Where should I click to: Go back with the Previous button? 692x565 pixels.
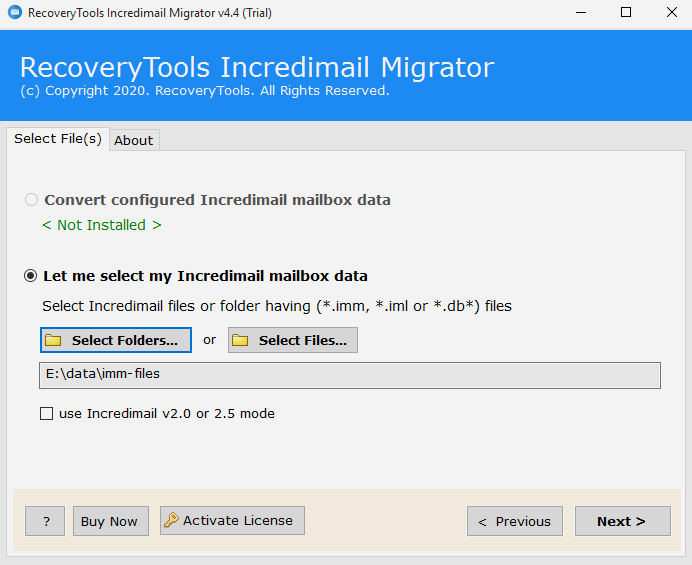[514, 521]
